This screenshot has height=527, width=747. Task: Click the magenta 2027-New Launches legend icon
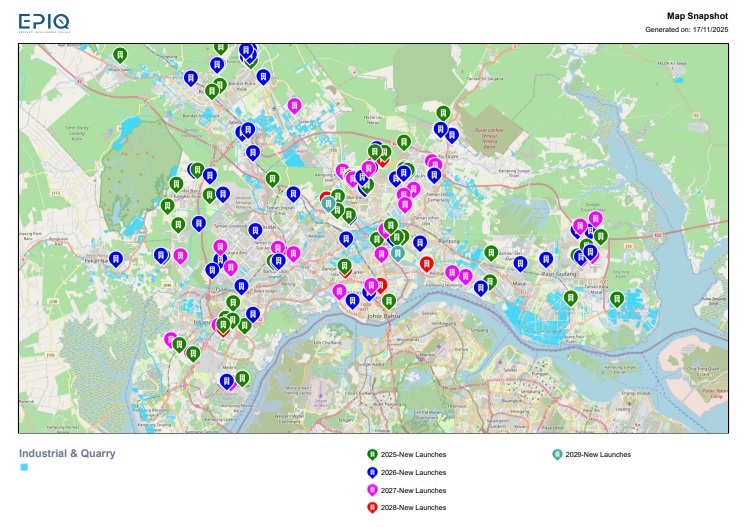click(372, 490)
